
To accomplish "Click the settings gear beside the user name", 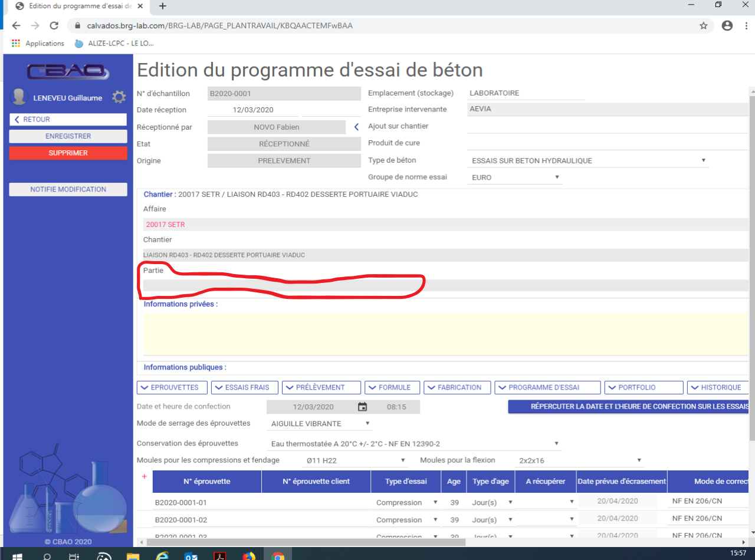I will [x=119, y=97].
